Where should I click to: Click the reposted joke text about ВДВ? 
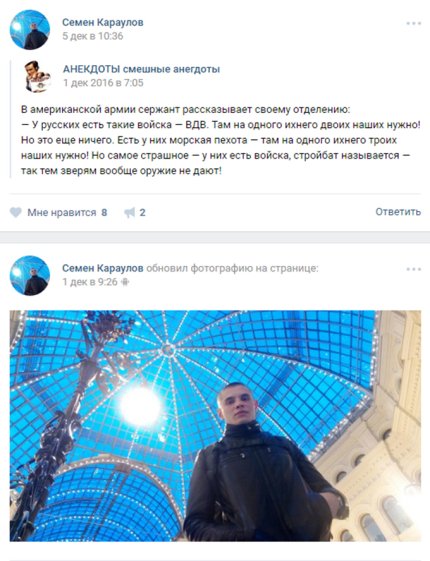[220, 140]
